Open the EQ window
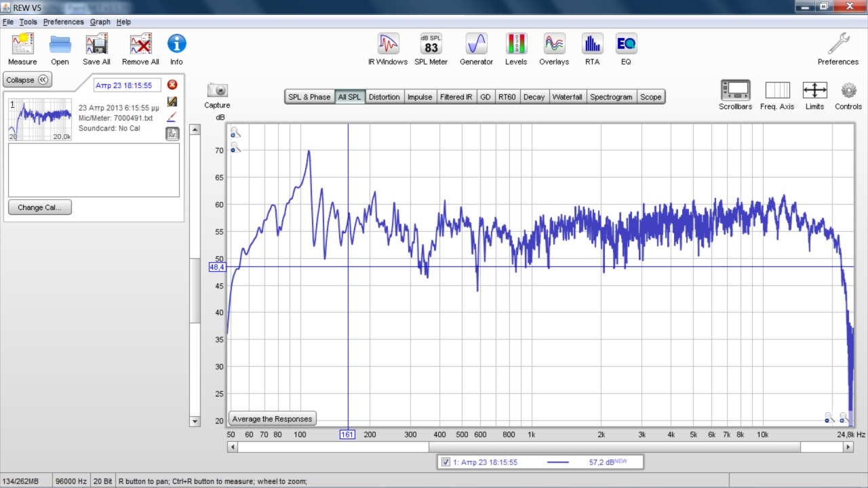 pos(626,45)
